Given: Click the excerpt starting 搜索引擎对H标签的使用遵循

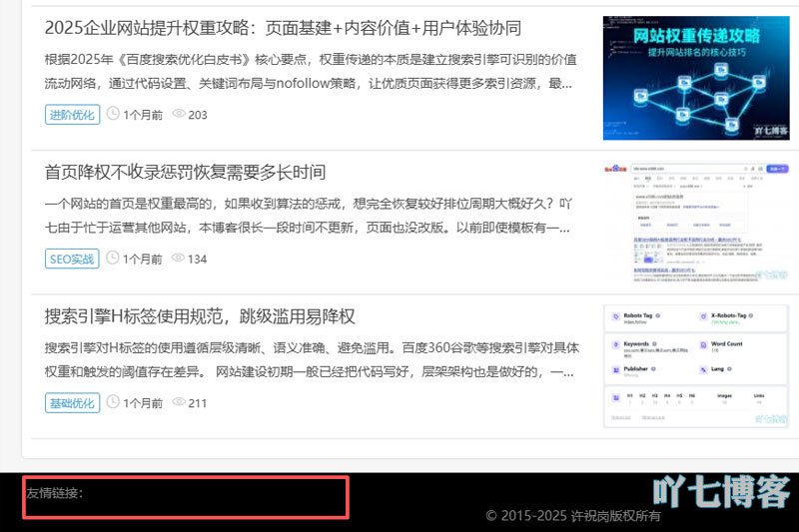Looking at the screenshot, I should pyautogui.click(x=312, y=359).
